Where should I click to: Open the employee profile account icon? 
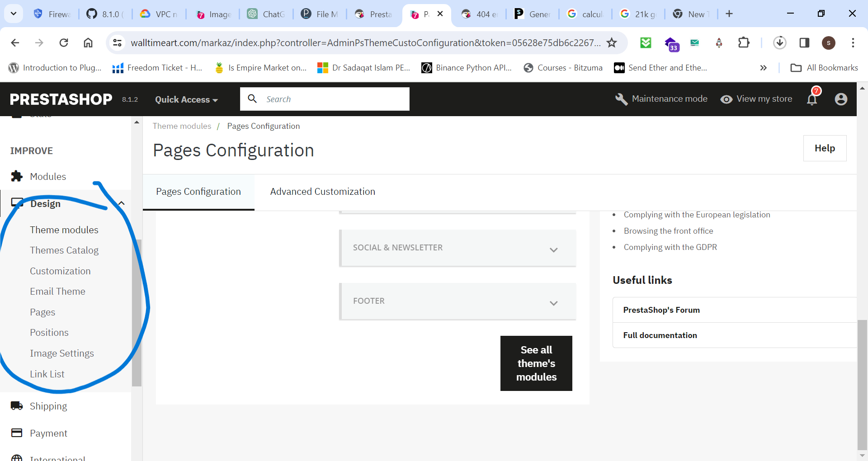(x=841, y=99)
